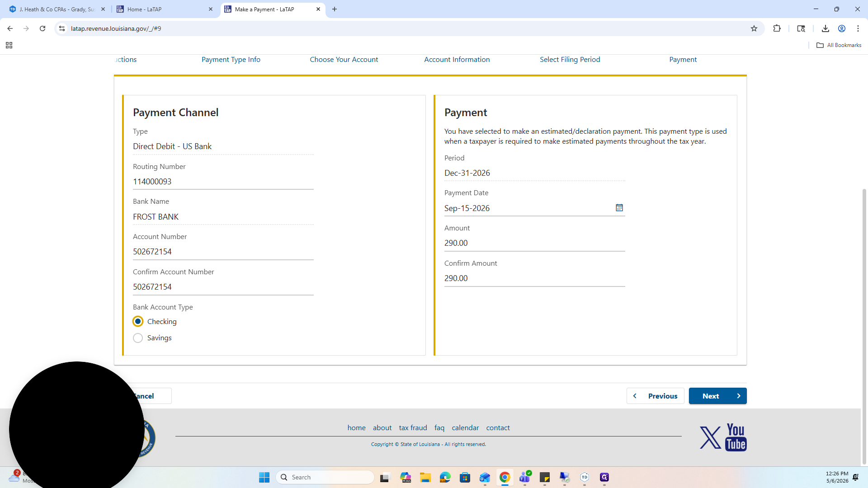Go to the Payment step
The image size is (868, 488).
pos(683,59)
